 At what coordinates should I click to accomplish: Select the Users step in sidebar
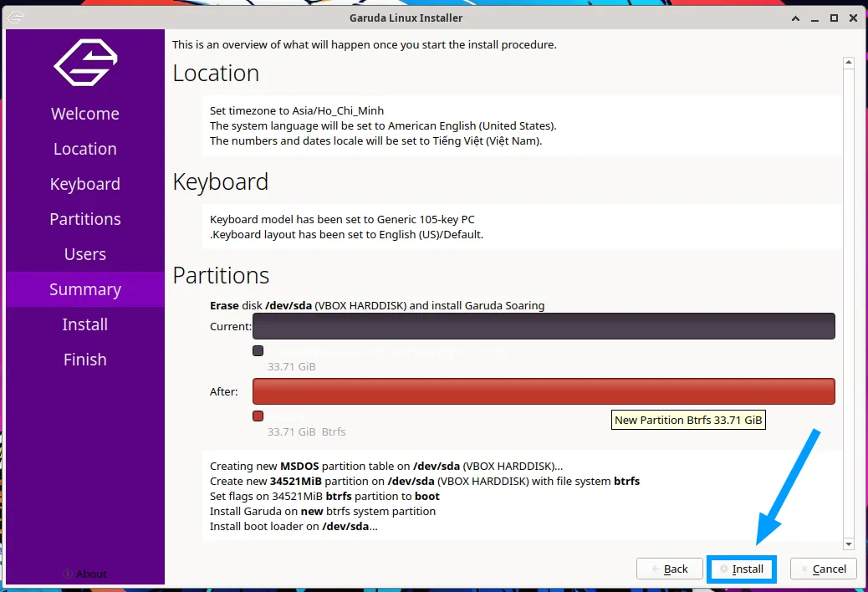click(85, 254)
